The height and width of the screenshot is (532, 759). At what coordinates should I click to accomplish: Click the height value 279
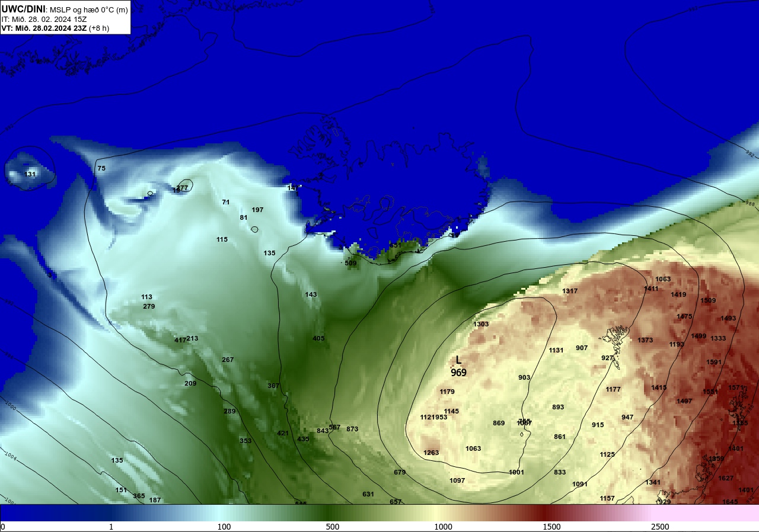coord(149,306)
